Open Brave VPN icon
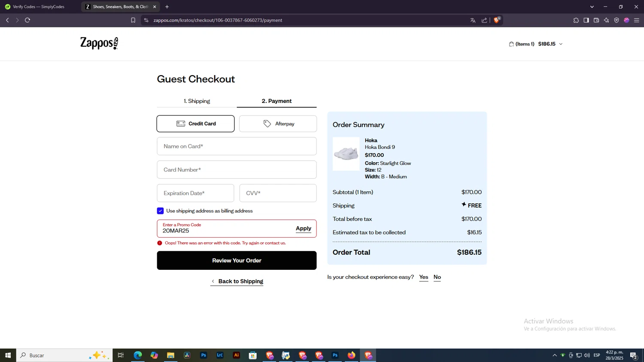Image resolution: width=644 pixels, height=362 pixels. tap(617, 20)
